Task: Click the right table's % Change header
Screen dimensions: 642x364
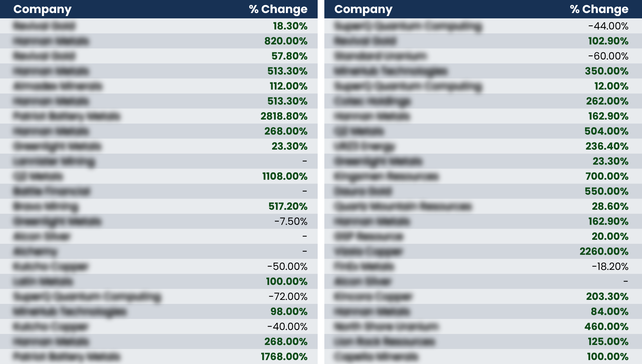Action: (599, 9)
